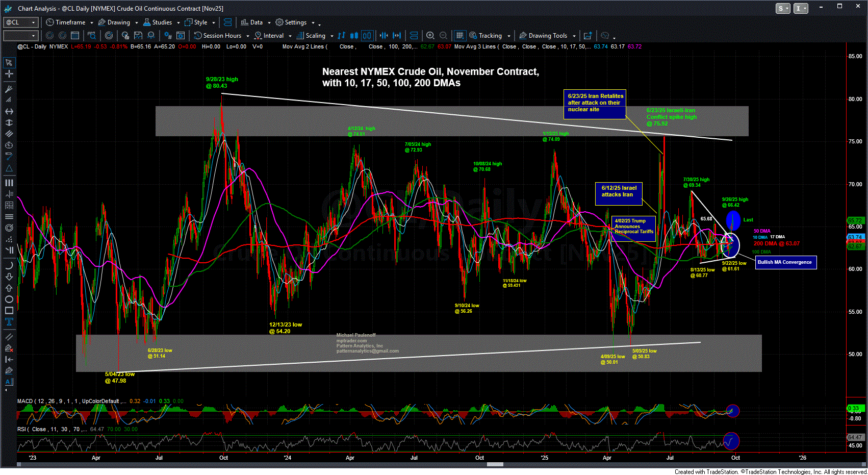Expand the Session Hours dropdown

tap(248, 36)
